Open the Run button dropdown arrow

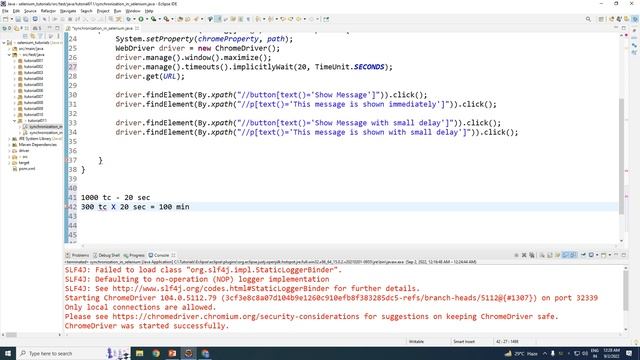pos(147,19)
